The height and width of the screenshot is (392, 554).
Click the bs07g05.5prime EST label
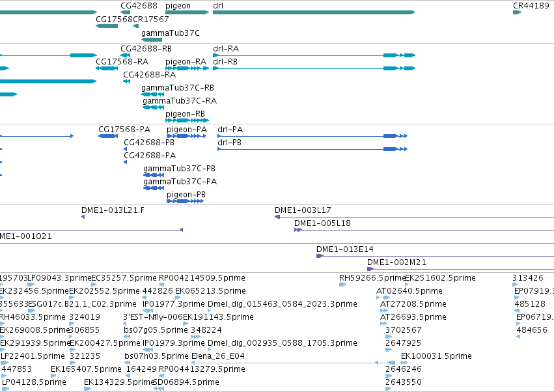tap(156, 330)
